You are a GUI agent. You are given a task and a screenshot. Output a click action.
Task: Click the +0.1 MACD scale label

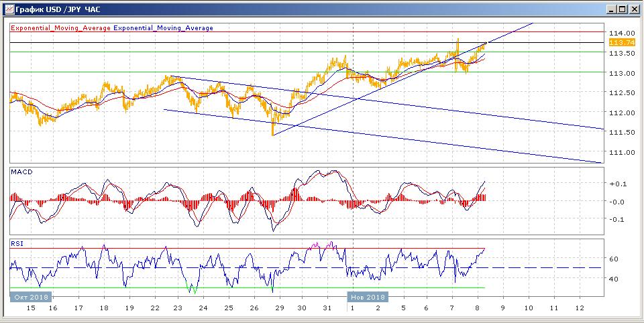617,184
